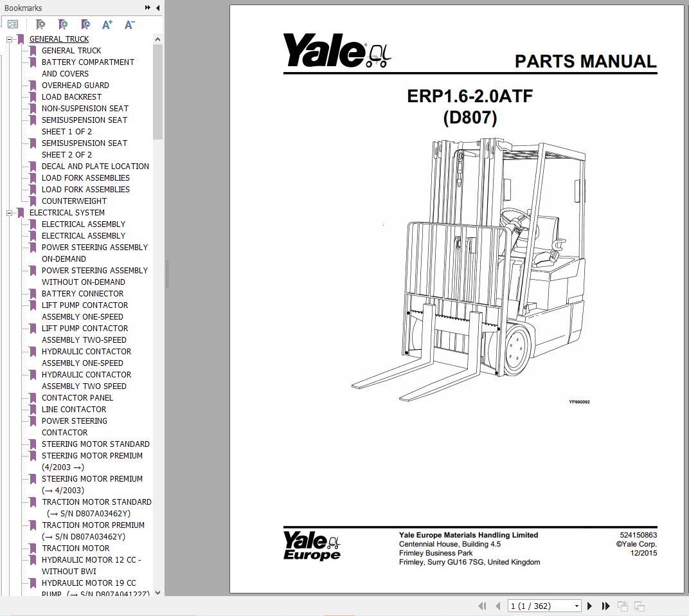The height and width of the screenshot is (616, 689).
Task: Open DECAL AND PLATE LOCATION bookmark
Action: pos(95,166)
